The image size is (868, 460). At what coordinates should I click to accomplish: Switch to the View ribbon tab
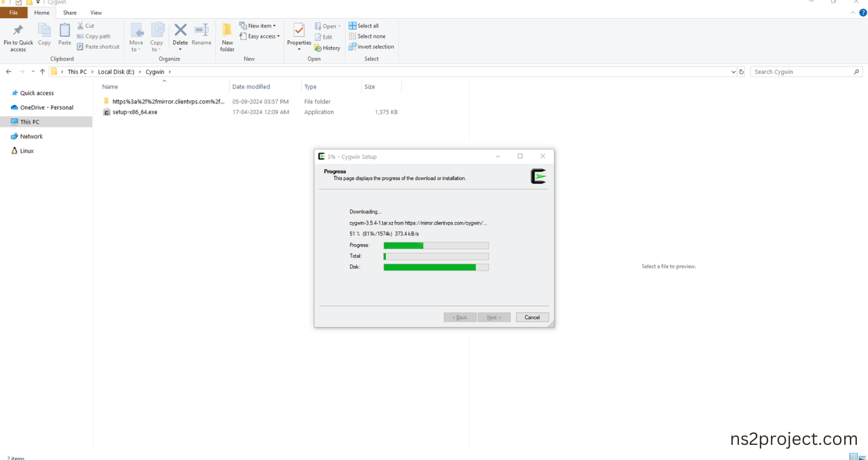tap(96, 12)
